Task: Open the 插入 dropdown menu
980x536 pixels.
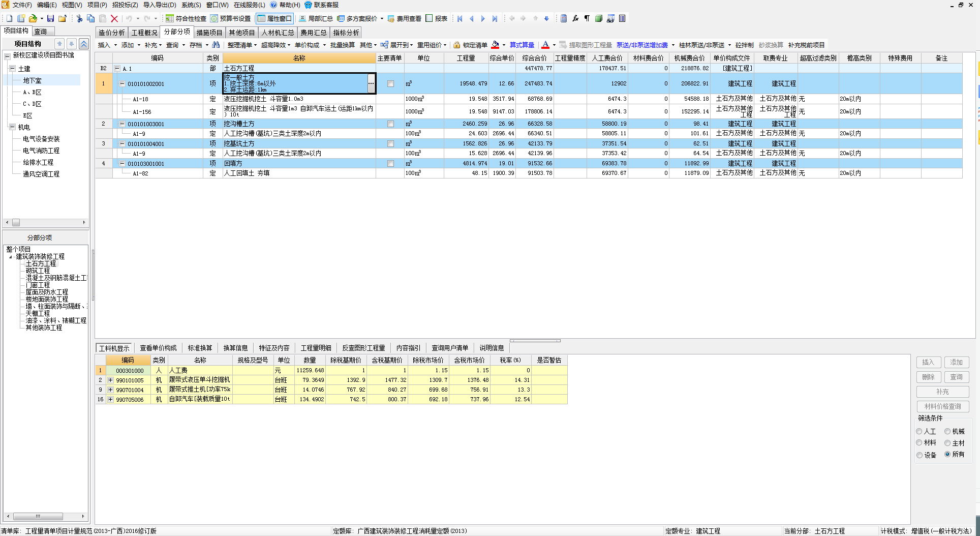Action: click(107, 45)
